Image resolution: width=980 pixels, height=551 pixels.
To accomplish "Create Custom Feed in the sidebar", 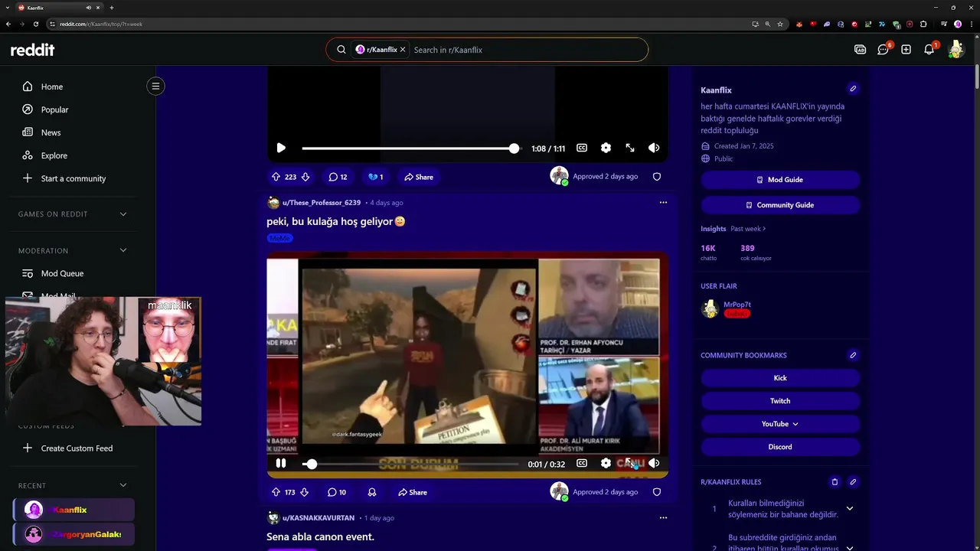I will point(75,448).
